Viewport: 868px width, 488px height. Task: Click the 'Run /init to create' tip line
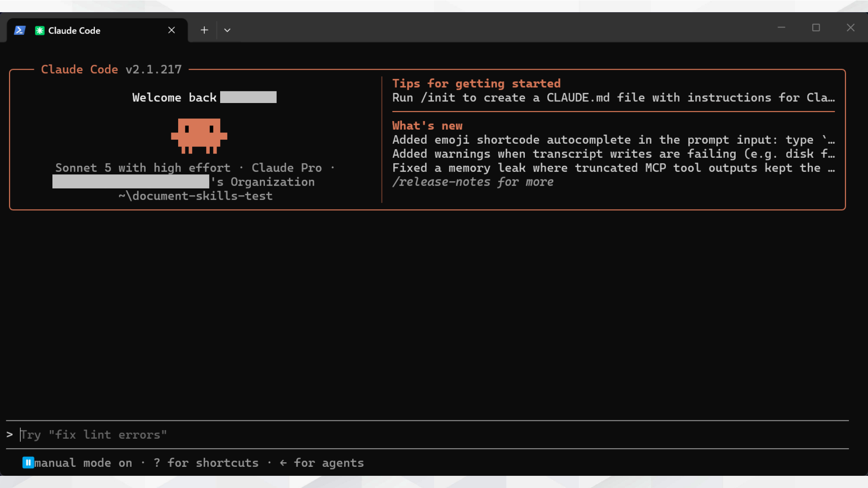tap(613, 98)
